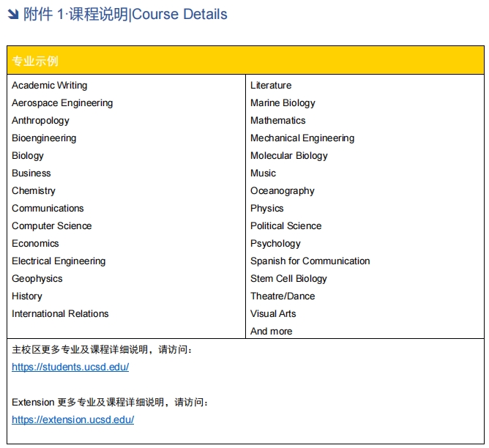This screenshot has height=448, width=489.
Task: Select Aerospace Engineering in the list
Action: (62, 103)
